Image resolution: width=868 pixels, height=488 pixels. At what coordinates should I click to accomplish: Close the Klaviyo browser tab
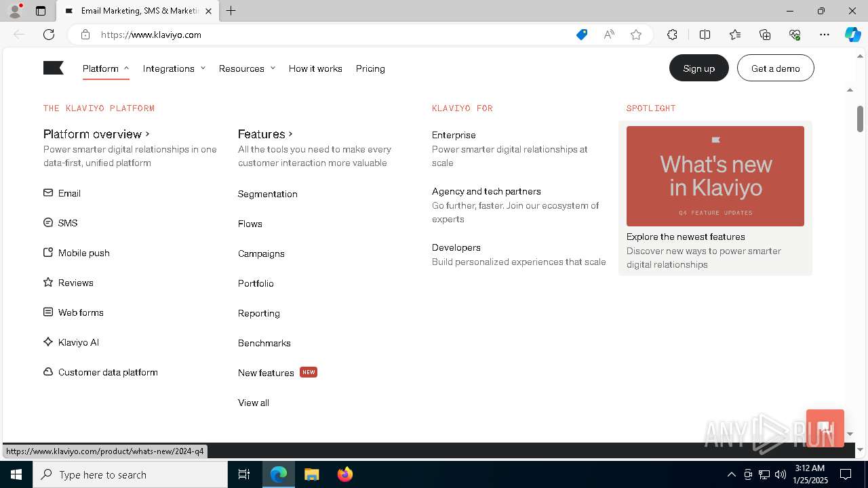pyautogui.click(x=208, y=11)
